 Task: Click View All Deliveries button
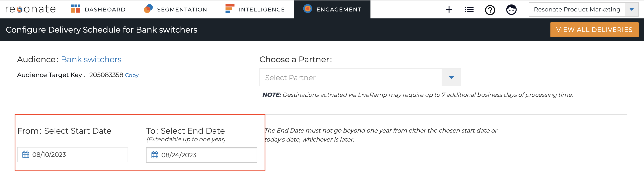pyautogui.click(x=594, y=29)
